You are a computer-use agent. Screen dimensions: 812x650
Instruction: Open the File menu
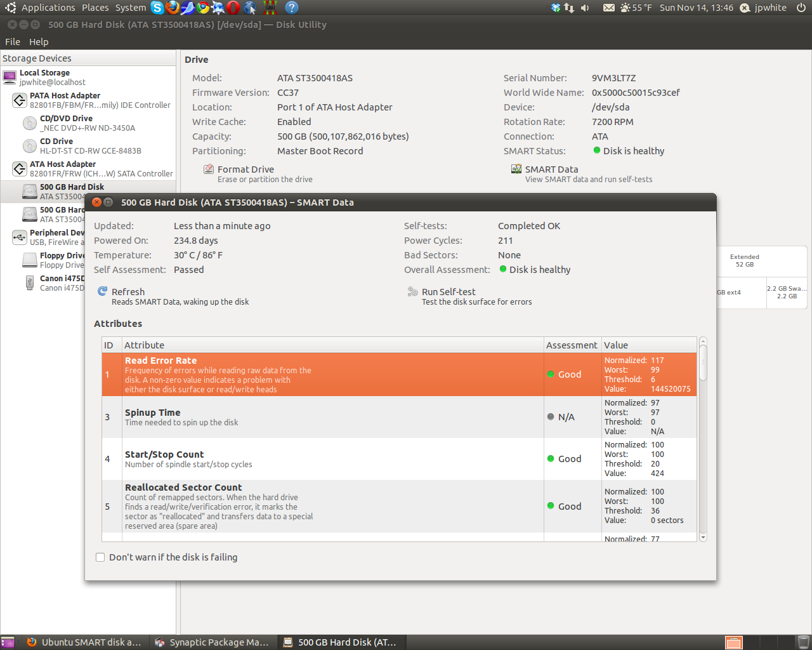[x=13, y=42]
